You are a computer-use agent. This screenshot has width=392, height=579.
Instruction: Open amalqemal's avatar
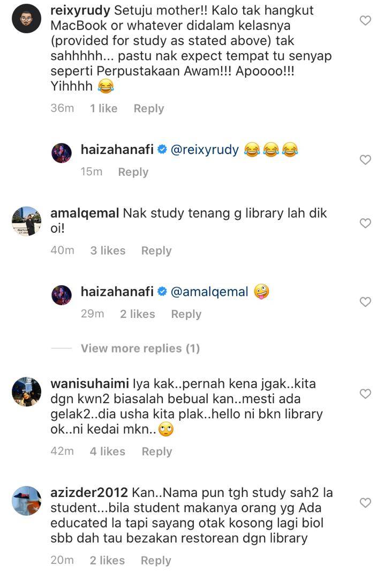[x=26, y=221]
